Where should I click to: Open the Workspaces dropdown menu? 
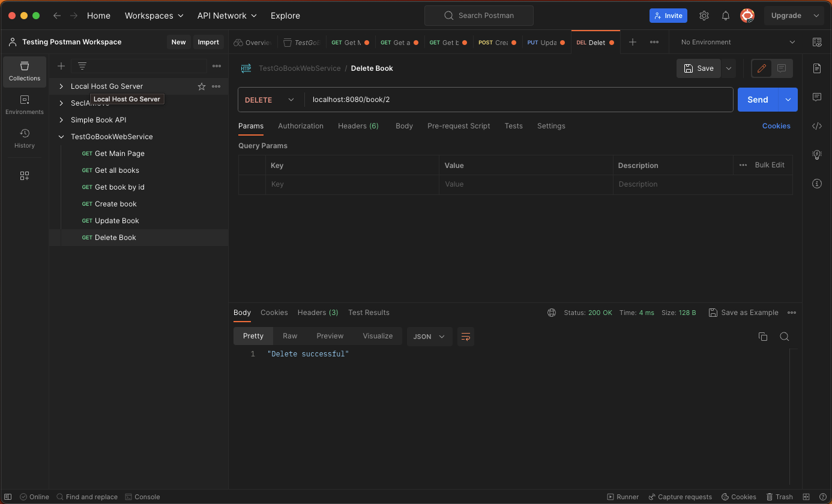tap(154, 16)
